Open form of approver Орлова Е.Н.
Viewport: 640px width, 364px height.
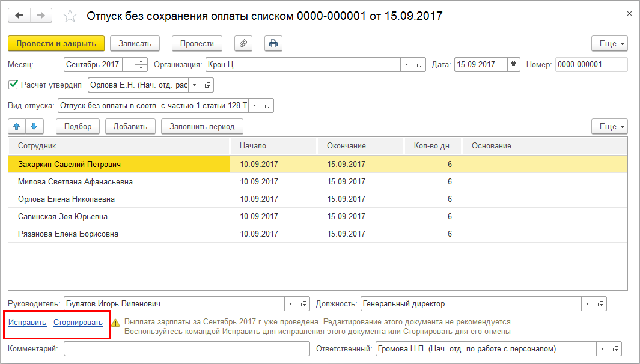(x=207, y=85)
